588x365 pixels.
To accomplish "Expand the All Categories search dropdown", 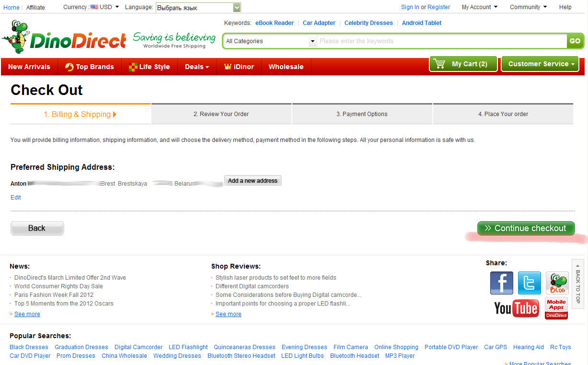I will click(270, 41).
